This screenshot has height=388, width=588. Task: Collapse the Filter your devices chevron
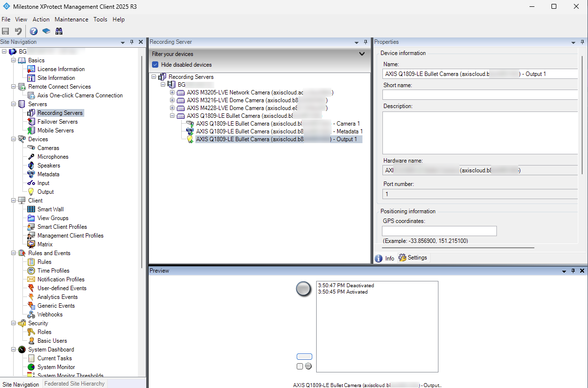point(361,54)
